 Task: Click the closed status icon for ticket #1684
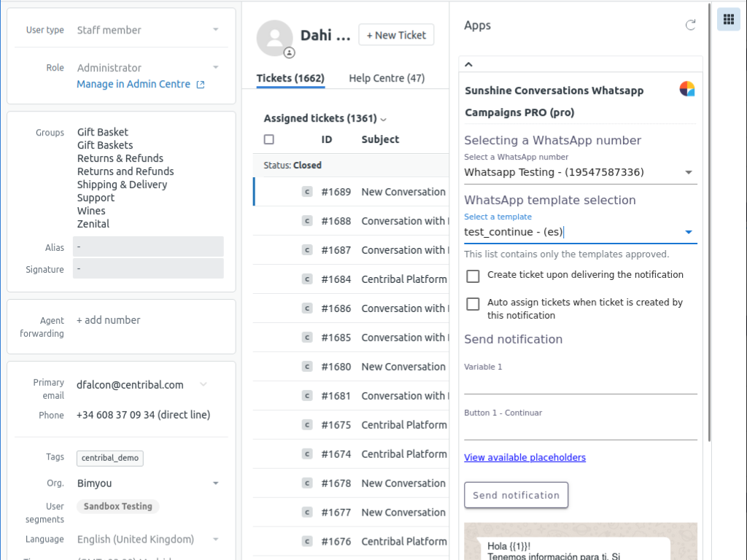tap(307, 279)
